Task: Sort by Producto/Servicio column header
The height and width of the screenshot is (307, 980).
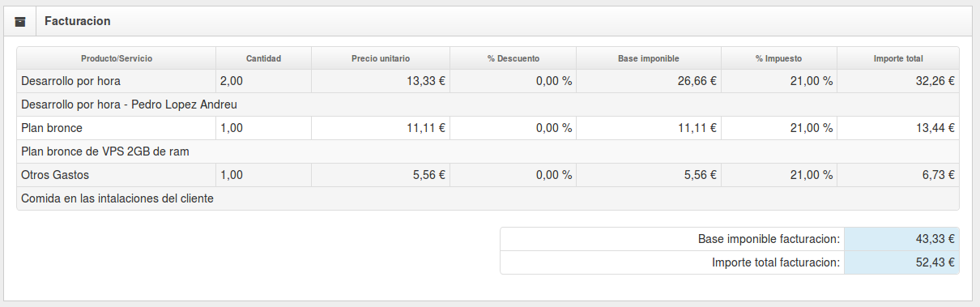Action: tap(117, 58)
